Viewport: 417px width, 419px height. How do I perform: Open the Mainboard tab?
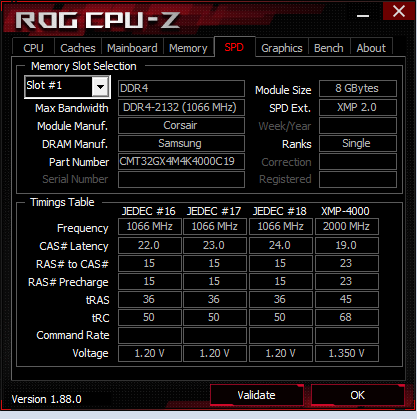point(132,48)
